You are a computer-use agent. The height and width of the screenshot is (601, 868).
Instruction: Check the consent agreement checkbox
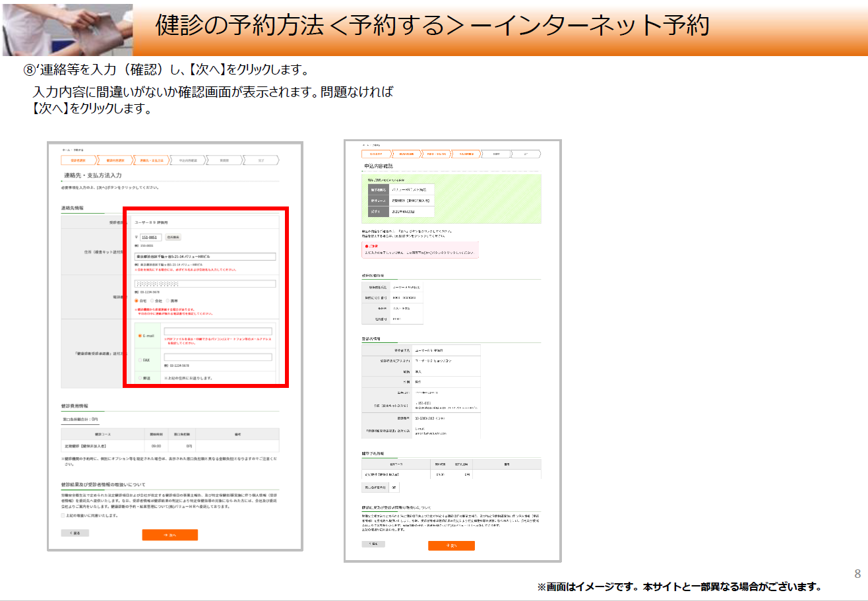pyautogui.click(x=63, y=515)
